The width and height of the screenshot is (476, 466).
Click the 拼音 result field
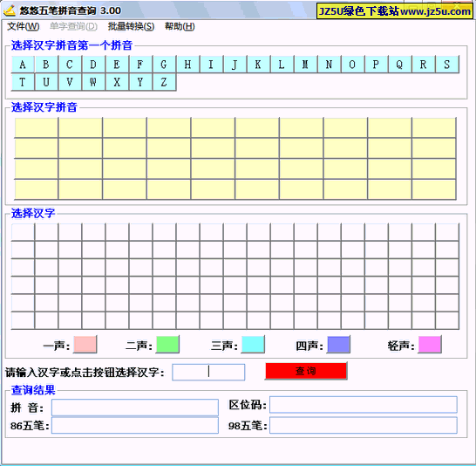pyautogui.click(x=135, y=408)
